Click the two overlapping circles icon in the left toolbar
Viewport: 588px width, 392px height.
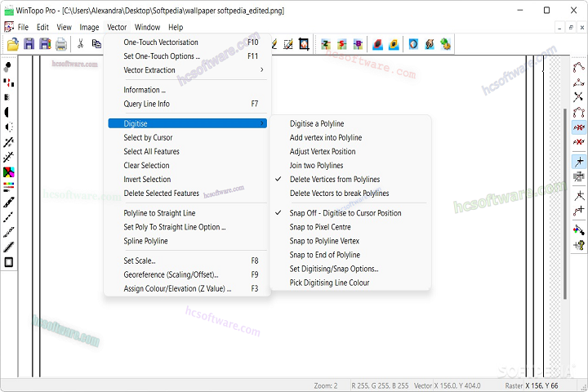click(8, 67)
